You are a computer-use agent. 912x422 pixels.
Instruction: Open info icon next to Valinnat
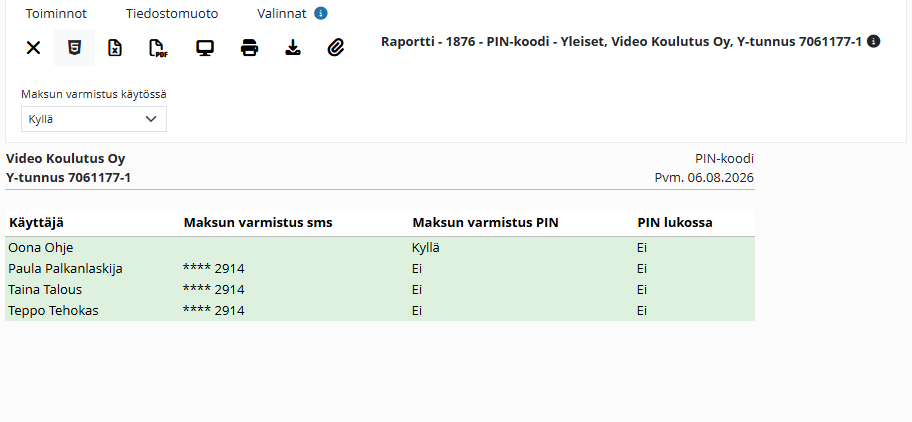click(320, 13)
